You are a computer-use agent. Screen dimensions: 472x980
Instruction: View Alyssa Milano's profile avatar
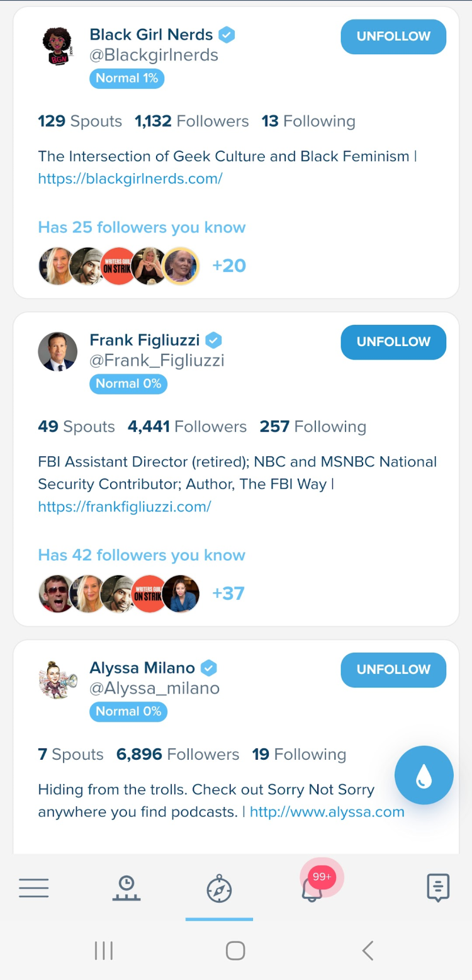58,680
